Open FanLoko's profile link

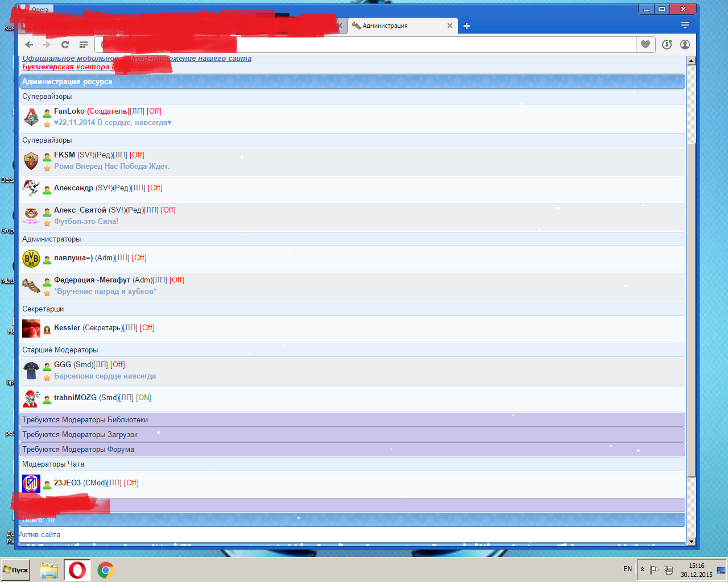pos(69,111)
